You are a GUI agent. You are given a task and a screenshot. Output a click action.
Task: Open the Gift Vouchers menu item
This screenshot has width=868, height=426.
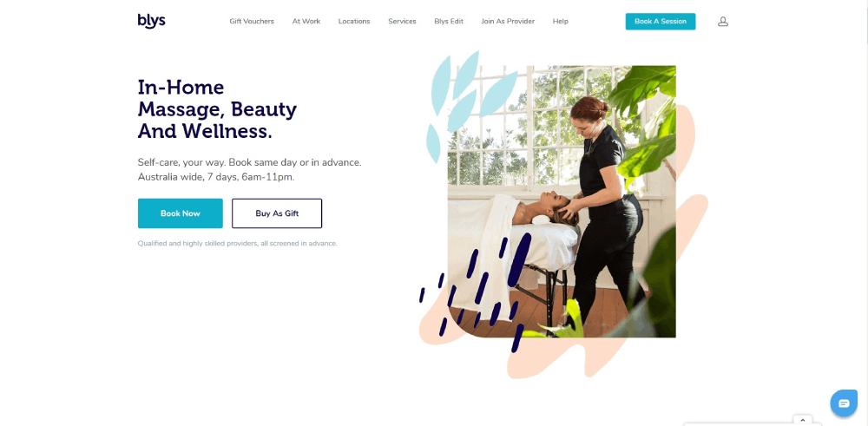tap(252, 22)
